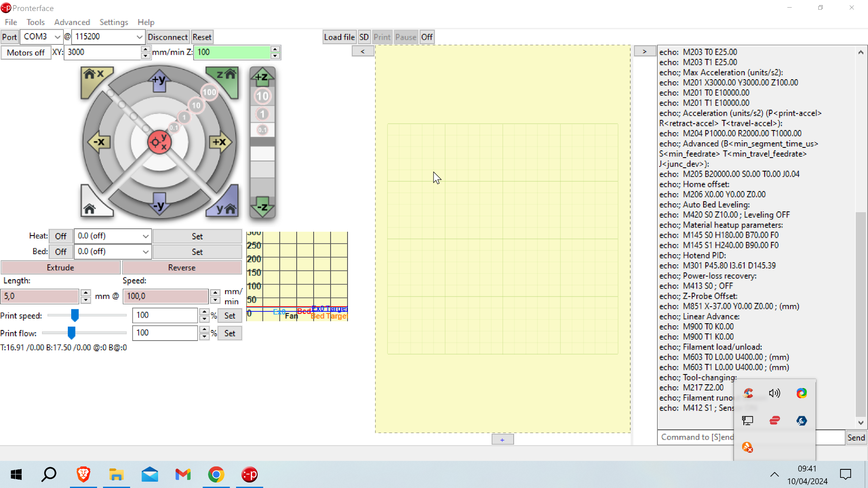Screen dimensions: 868x488
Task: Click the Extrude button
Action: [x=61, y=267]
